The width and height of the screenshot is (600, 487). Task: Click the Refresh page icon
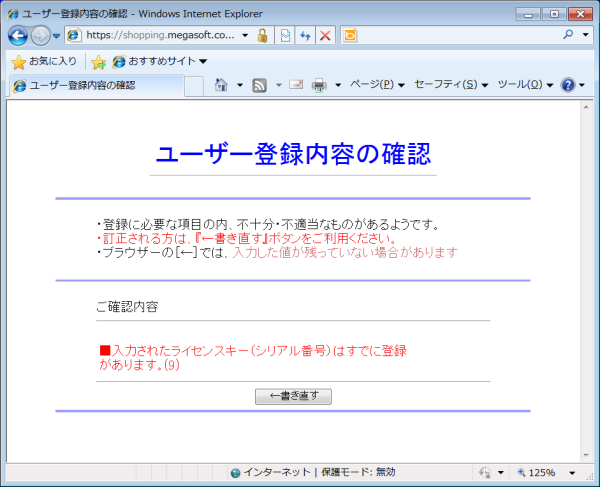[x=305, y=35]
